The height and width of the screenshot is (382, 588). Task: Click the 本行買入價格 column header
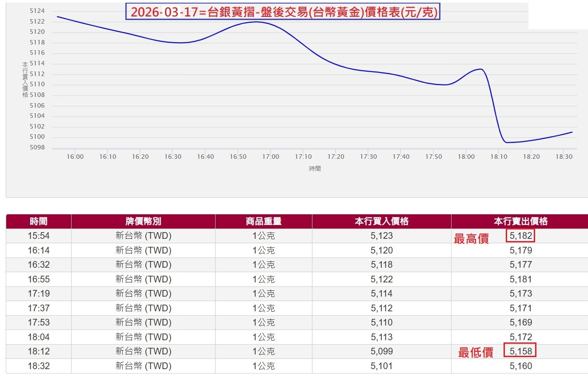381,221
